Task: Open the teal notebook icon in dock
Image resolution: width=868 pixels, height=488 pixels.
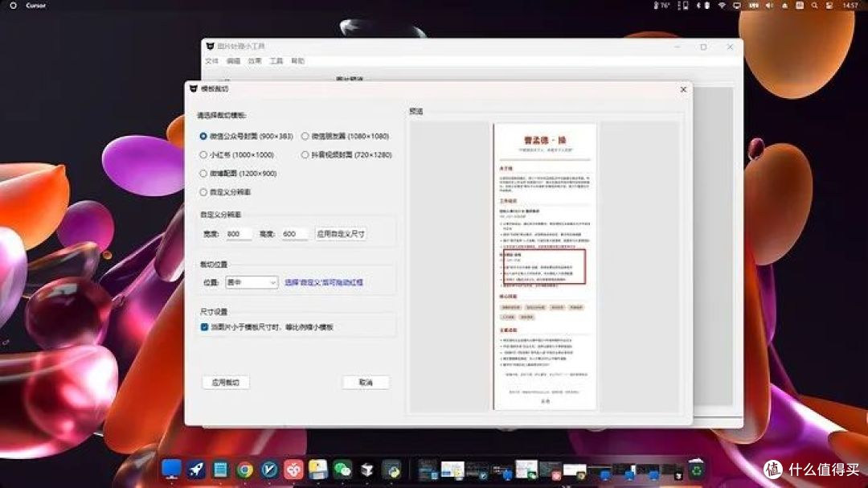Action: (220, 470)
